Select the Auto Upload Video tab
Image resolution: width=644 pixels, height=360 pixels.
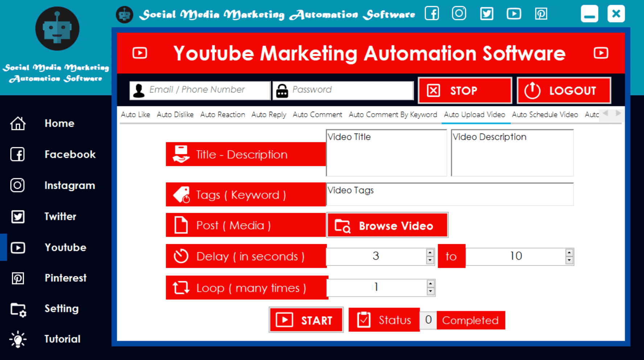click(474, 115)
